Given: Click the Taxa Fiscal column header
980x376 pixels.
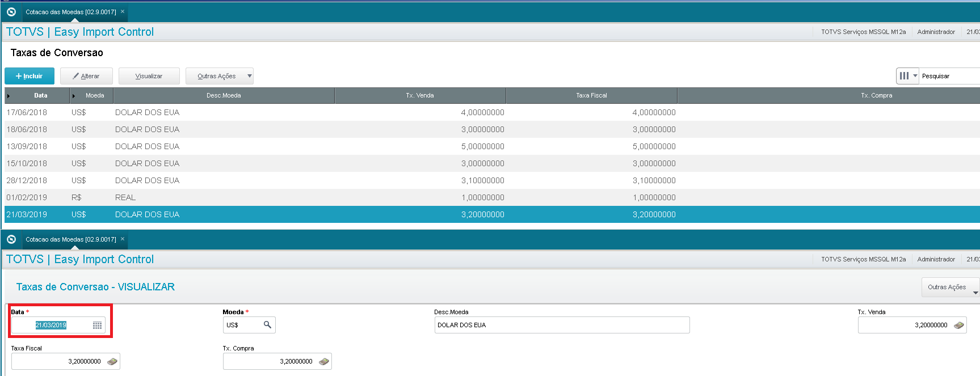Looking at the screenshot, I should coord(591,95).
